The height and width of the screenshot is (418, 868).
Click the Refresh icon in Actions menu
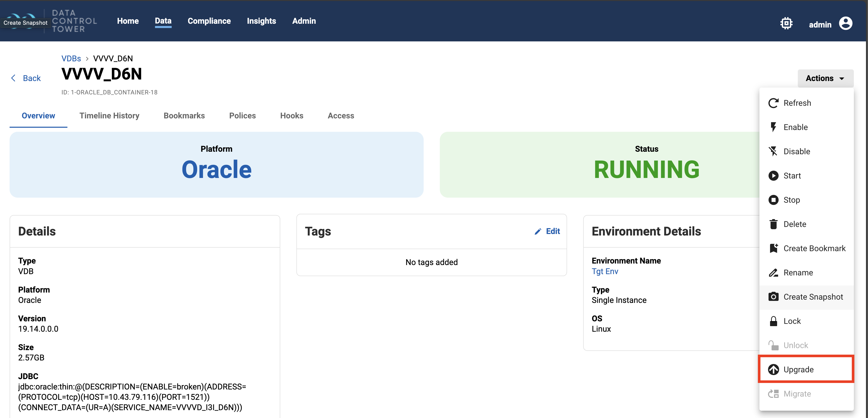click(x=773, y=103)
